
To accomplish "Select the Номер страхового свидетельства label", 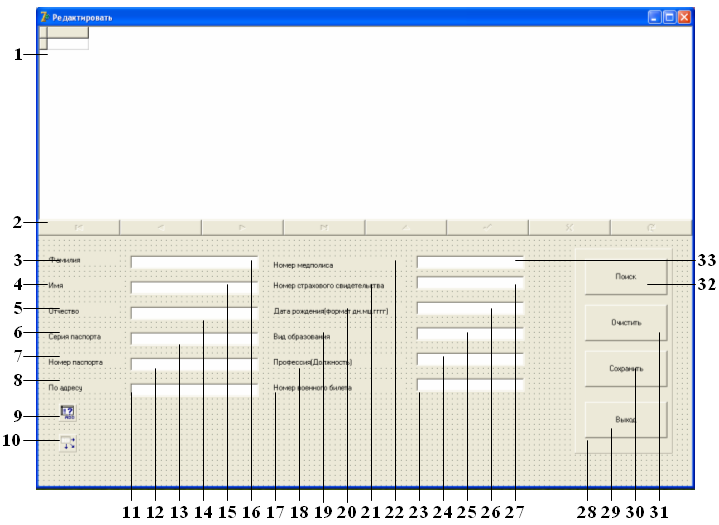I will [328, 286].
